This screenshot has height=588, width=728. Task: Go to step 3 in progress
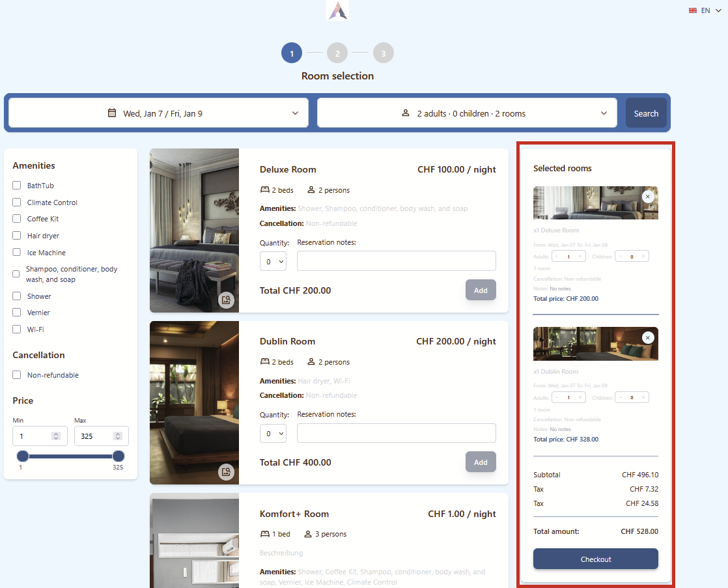pos(384,53)
